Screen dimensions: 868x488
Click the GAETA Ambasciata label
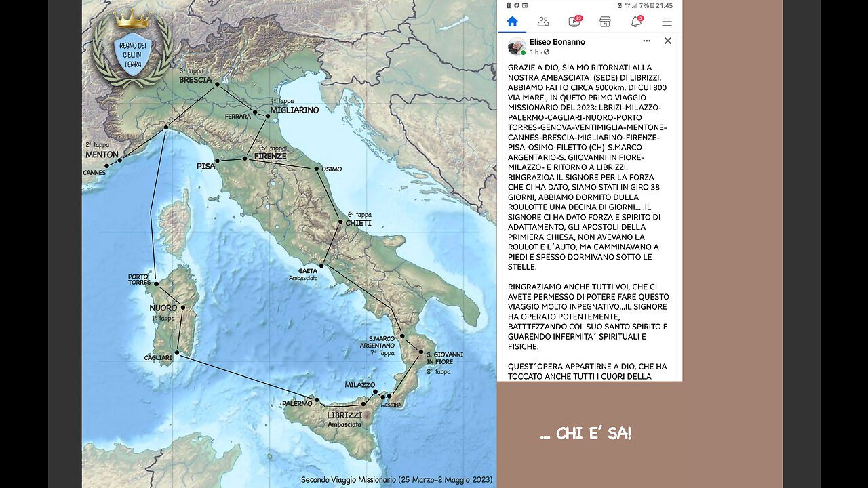[x=303, y=274]
